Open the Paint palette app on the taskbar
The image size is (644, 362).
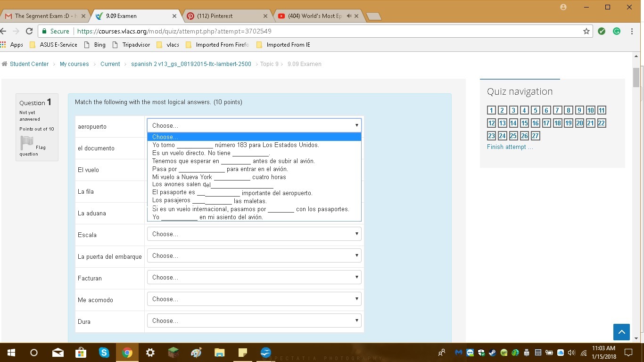tap(196, 353)
